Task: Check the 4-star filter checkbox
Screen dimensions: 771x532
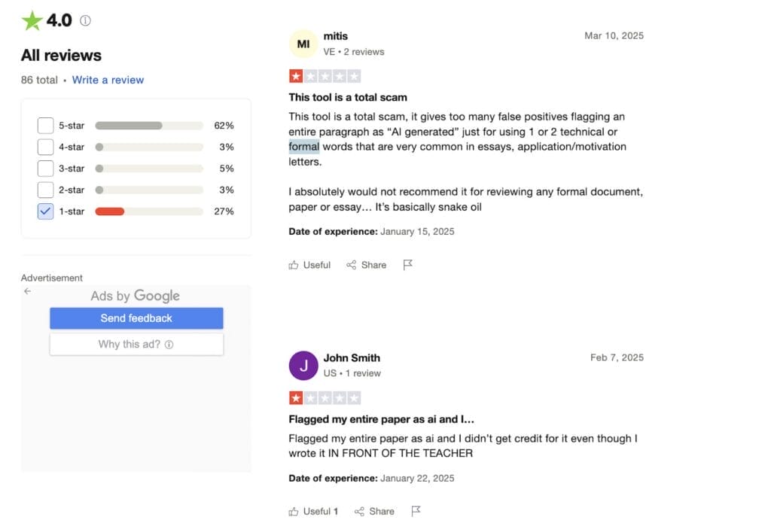Action: click(x=45, y=147)
